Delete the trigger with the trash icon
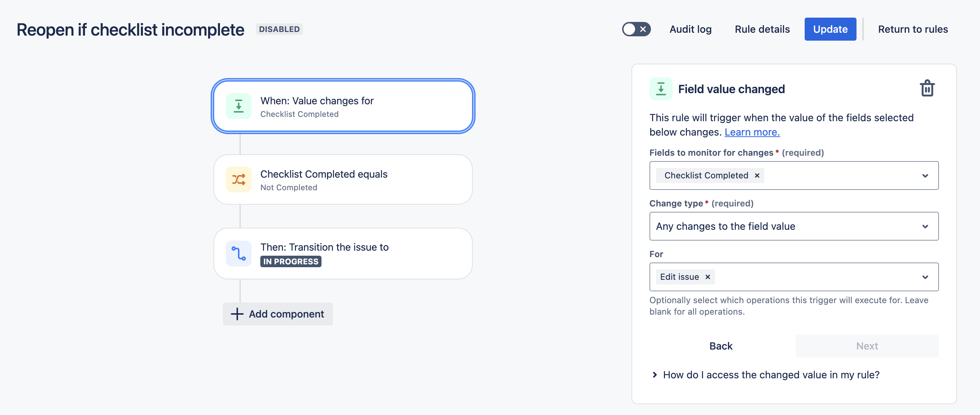This screenshot has width=980, height=415. tap(927, 88)
